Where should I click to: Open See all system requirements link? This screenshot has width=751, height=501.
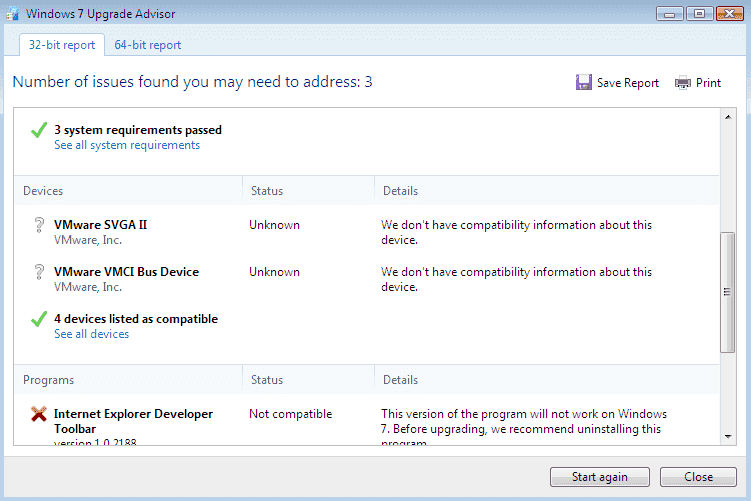click(x=127, y=145)
